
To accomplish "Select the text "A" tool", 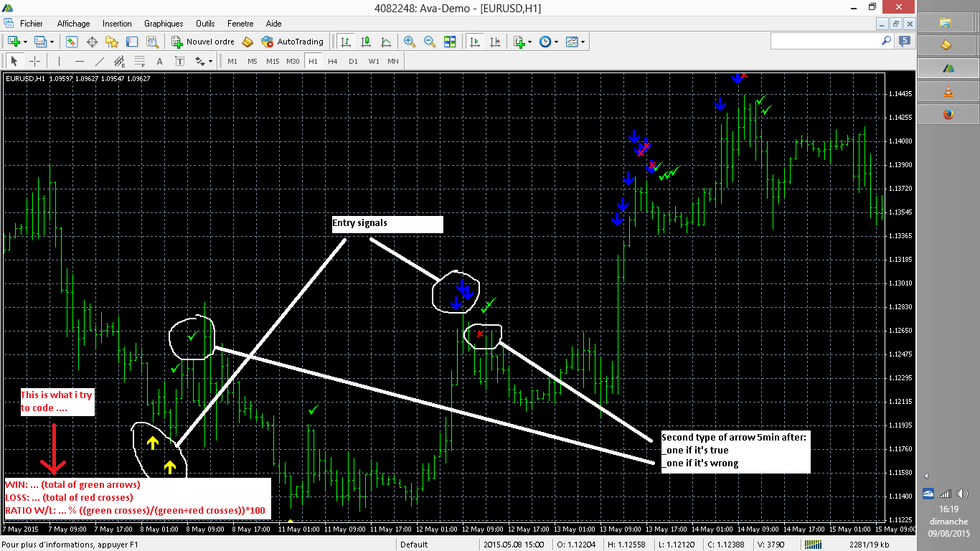I will 159,61.
